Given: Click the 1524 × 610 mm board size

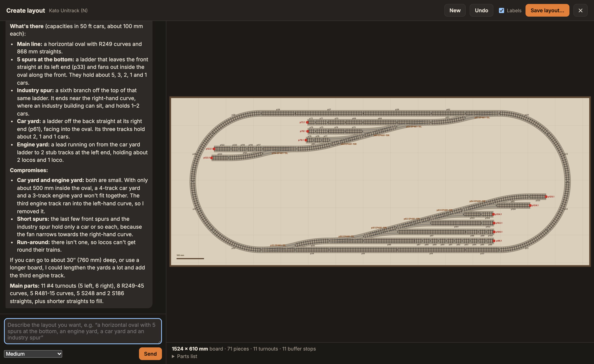Looking at the screenshot, I should 190,349.
